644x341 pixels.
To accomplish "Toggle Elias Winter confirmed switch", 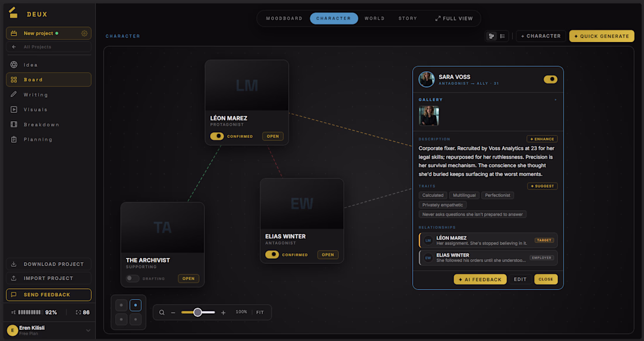I will 272,254.
